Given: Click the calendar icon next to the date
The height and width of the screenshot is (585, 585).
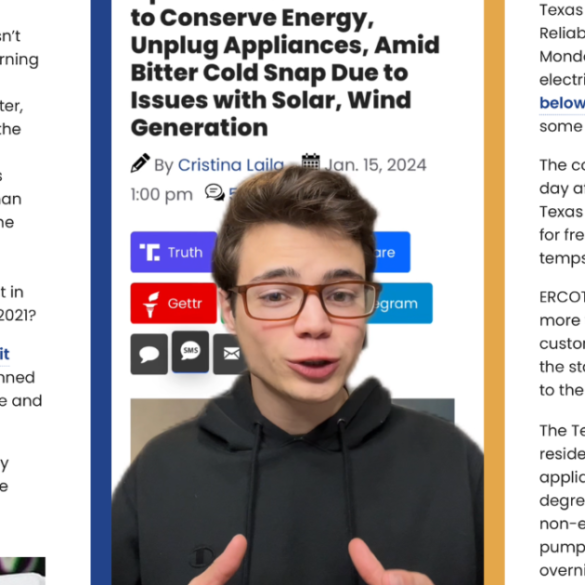Looking at the screenshot, I should click(311, 161).
